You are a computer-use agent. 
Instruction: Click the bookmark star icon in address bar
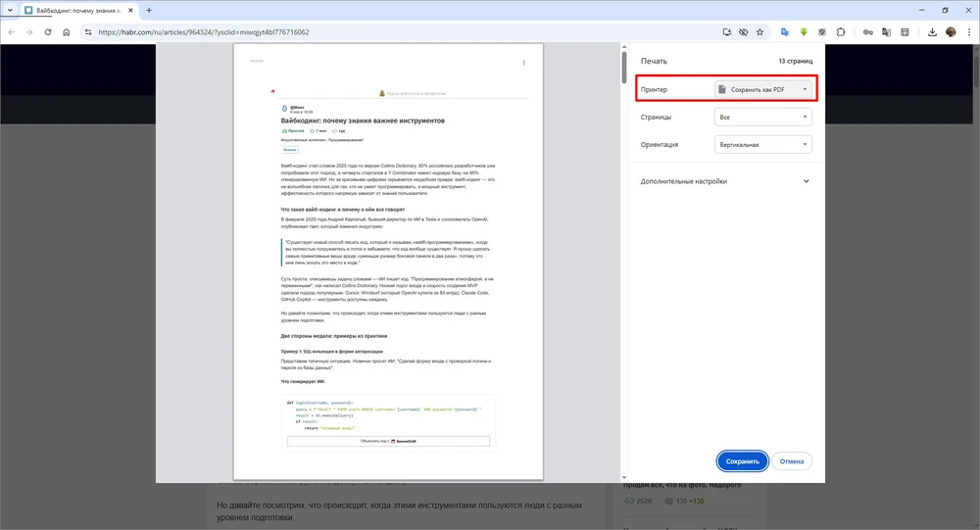pos(761,31)
